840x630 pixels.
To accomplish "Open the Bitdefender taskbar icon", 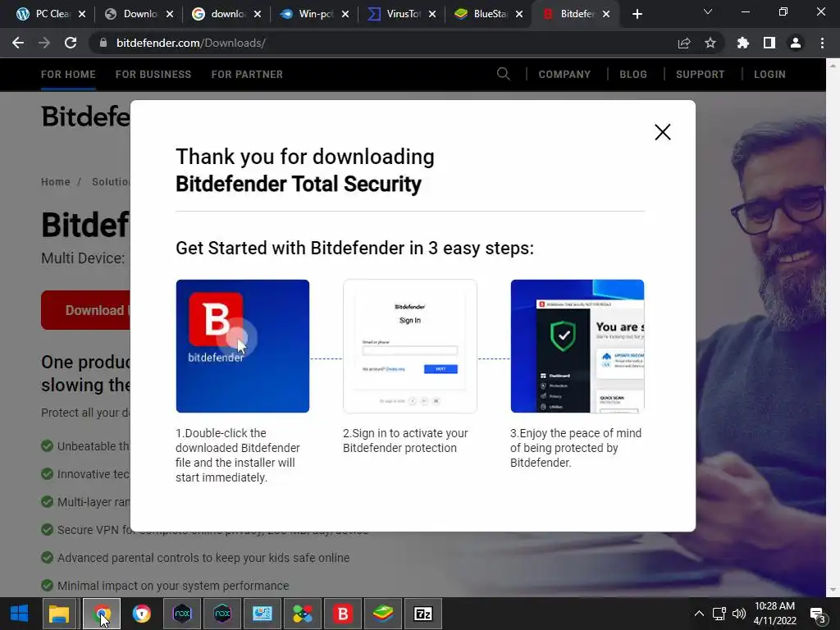I will (342, 614).
